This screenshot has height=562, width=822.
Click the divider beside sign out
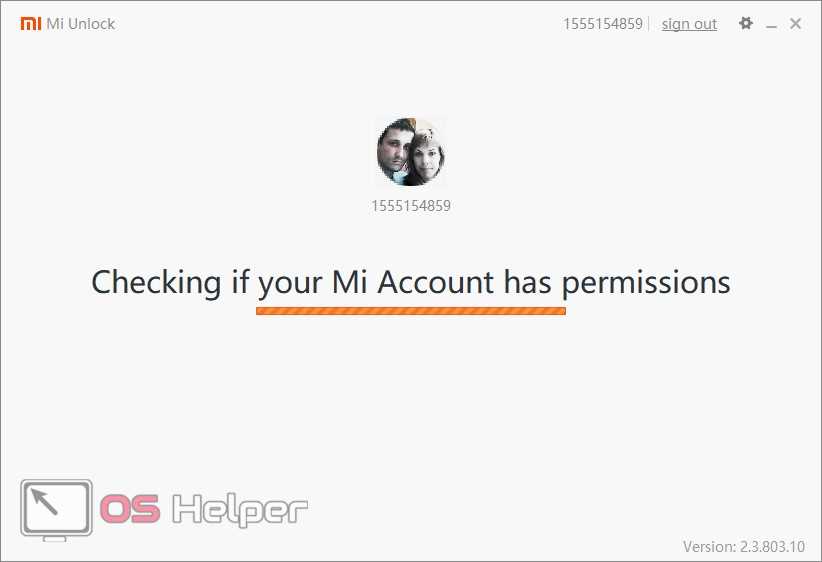point(650,24)
